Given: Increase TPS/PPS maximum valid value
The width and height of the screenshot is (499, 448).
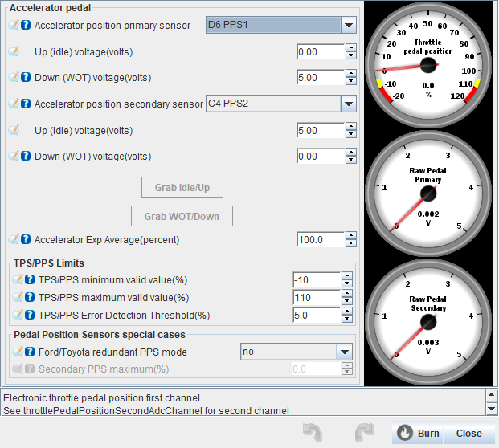Looking at the screenshot, I should [347, 294].
